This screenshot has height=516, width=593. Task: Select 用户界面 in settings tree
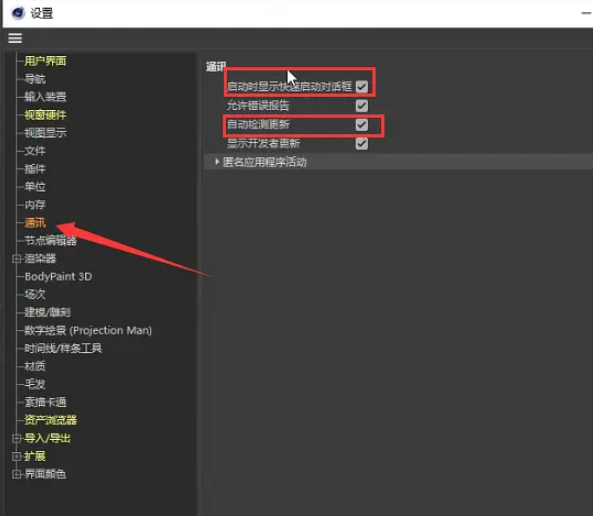(x=45, y=61)
